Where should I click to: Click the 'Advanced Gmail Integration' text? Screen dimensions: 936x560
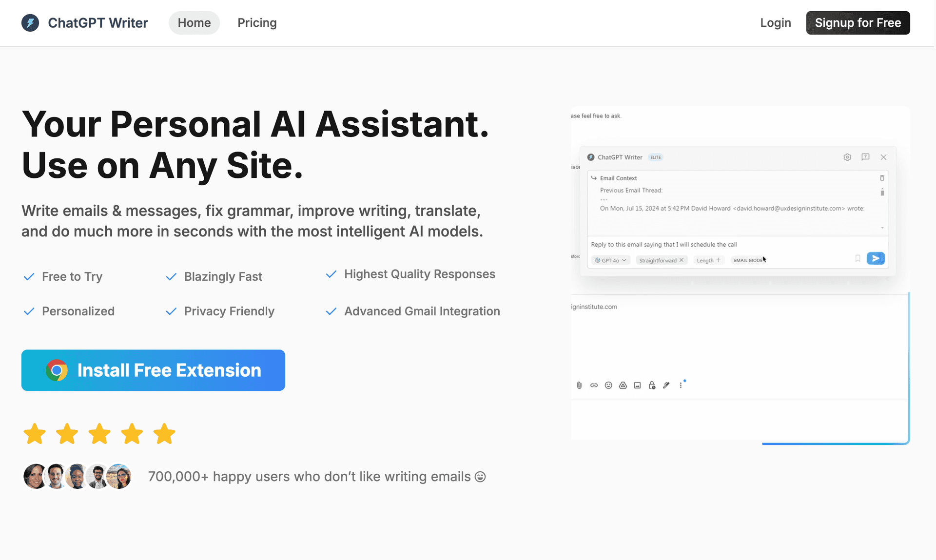point(422,311)
